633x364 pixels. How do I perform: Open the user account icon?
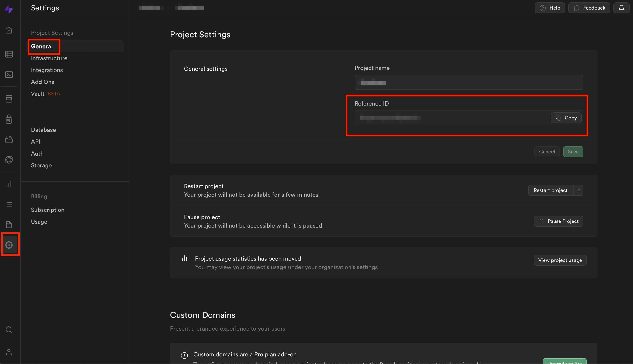tap(9, 352)
